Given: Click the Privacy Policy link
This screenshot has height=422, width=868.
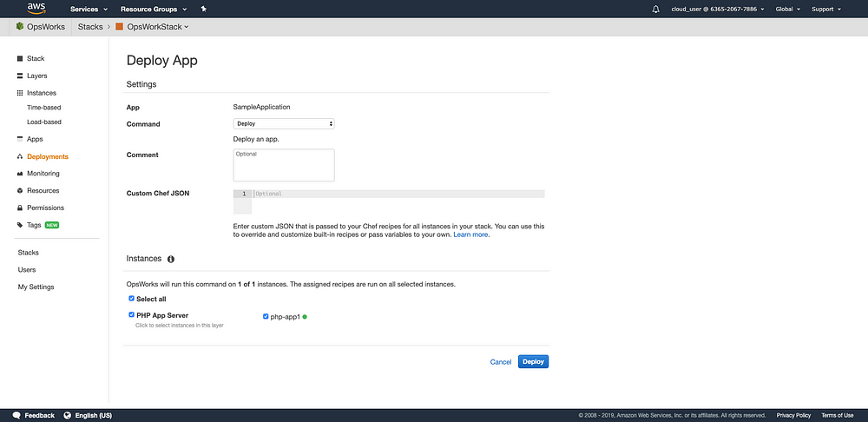Looking at the screenshot, I should (x=793, y=415).
